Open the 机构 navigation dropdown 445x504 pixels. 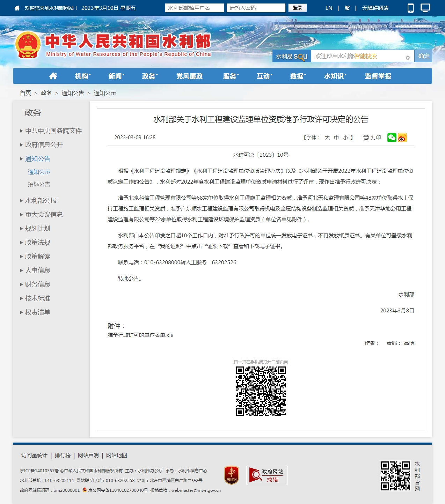click(83, 76)
